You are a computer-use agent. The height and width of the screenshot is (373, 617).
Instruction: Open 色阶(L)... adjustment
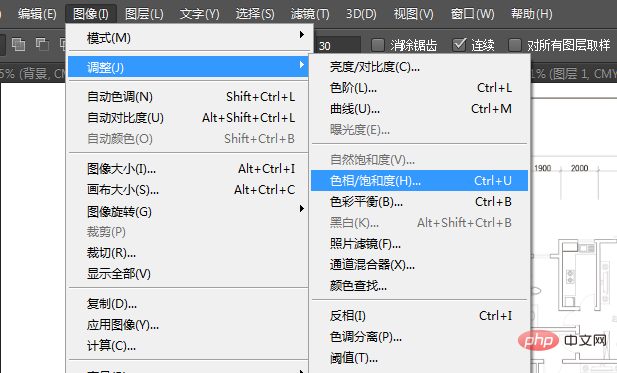point(419,88)
